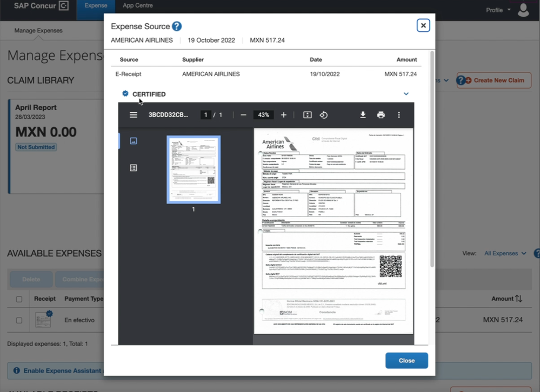Enable Expense Assistant link
The width and height of the screenshot is (540, 392).
62,371
